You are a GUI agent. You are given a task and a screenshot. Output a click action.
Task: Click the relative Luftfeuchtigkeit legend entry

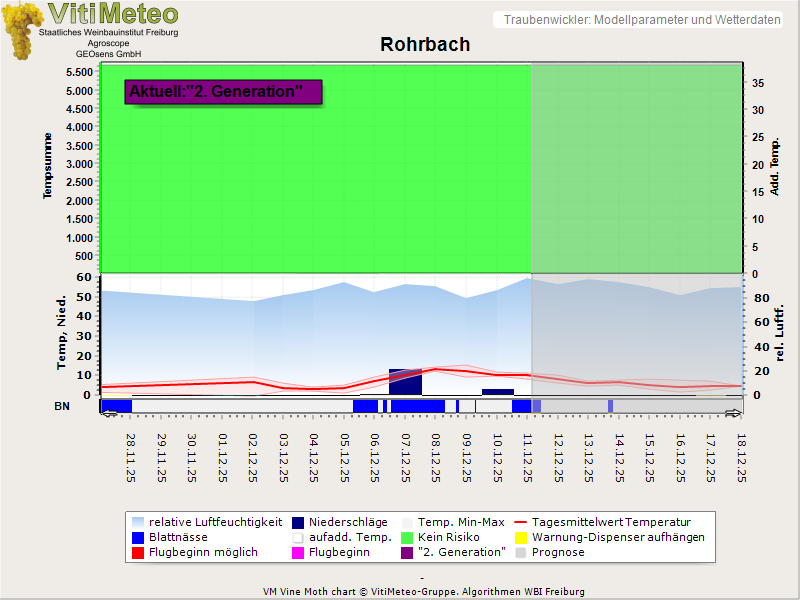tap(205, 522)
